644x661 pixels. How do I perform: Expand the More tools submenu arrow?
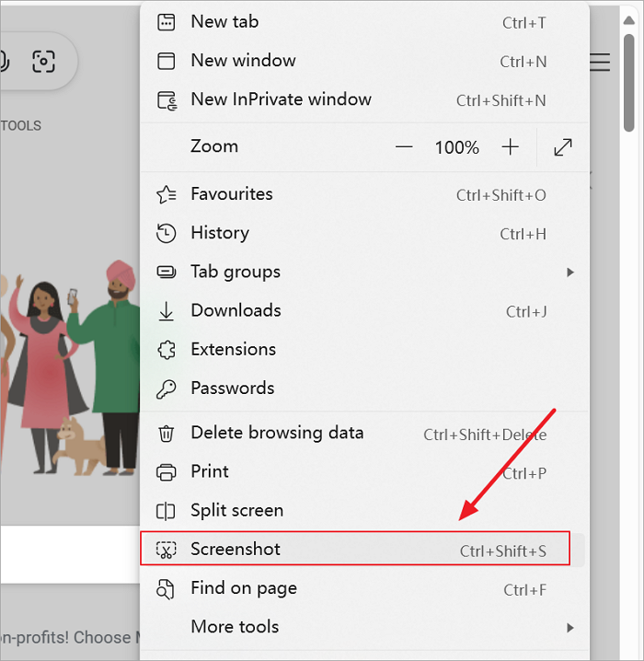tap(570, 628)
